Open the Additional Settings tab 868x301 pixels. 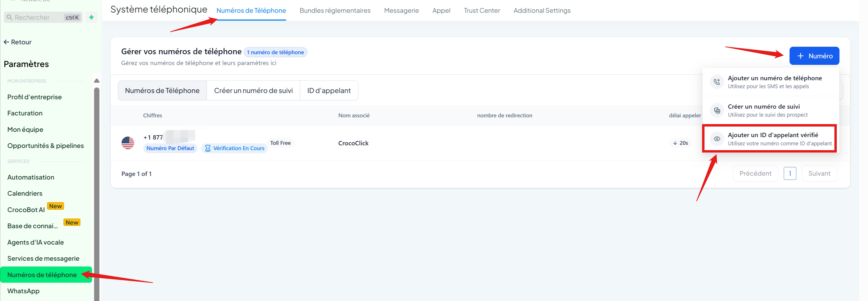[542, 10]
